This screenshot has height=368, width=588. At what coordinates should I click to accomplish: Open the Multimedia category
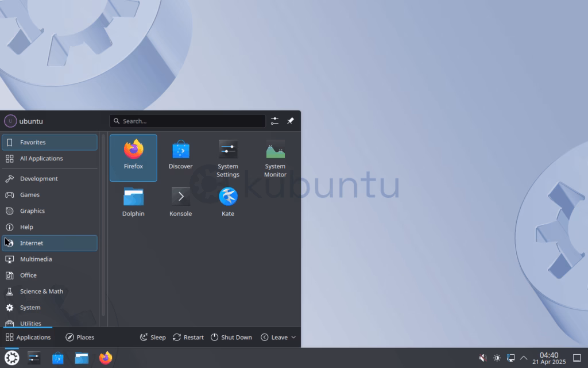tap(49, 259)
